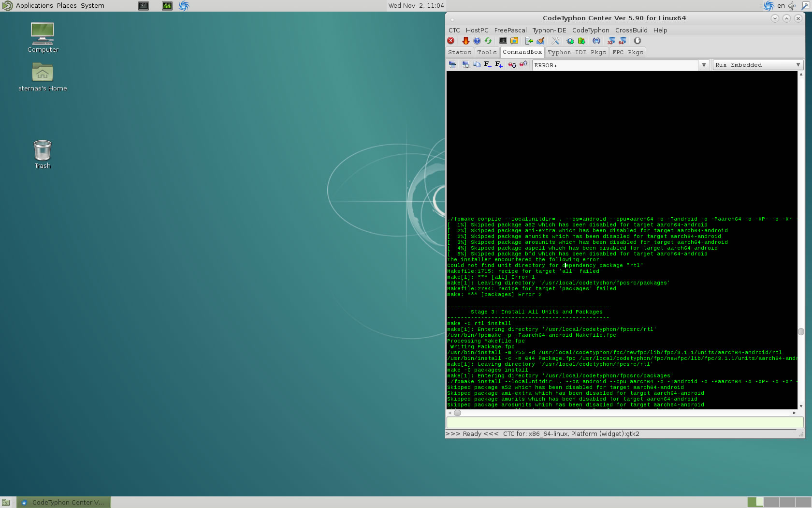Screen dimensions: 812x508
Task: Click the CodeTyphon swirl launcher in top panel
Action: pyautogui.click(x=184, y=6)
